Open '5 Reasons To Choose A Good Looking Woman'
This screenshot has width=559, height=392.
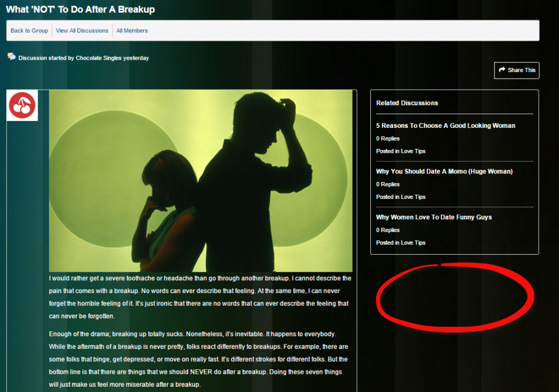[445, 126]
